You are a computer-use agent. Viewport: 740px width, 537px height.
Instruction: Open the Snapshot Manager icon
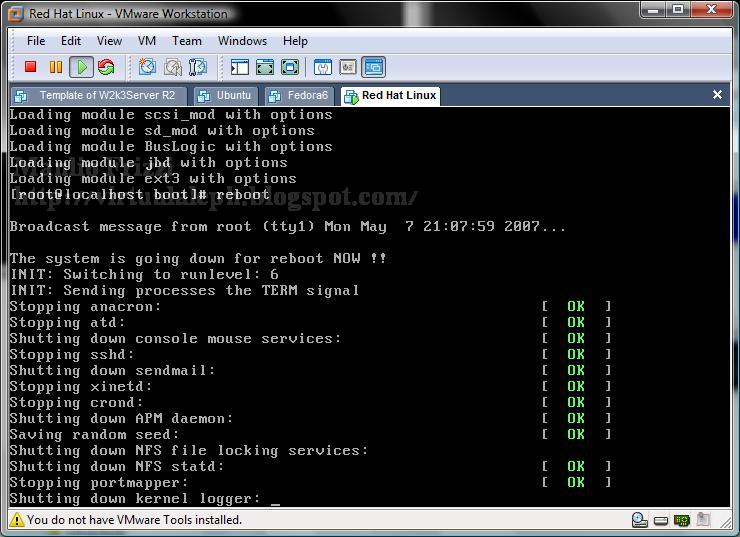(x=198, y=67)
